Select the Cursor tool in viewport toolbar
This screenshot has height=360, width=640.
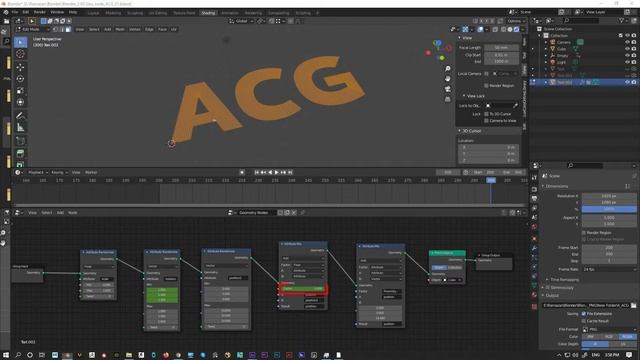(20, 54)
